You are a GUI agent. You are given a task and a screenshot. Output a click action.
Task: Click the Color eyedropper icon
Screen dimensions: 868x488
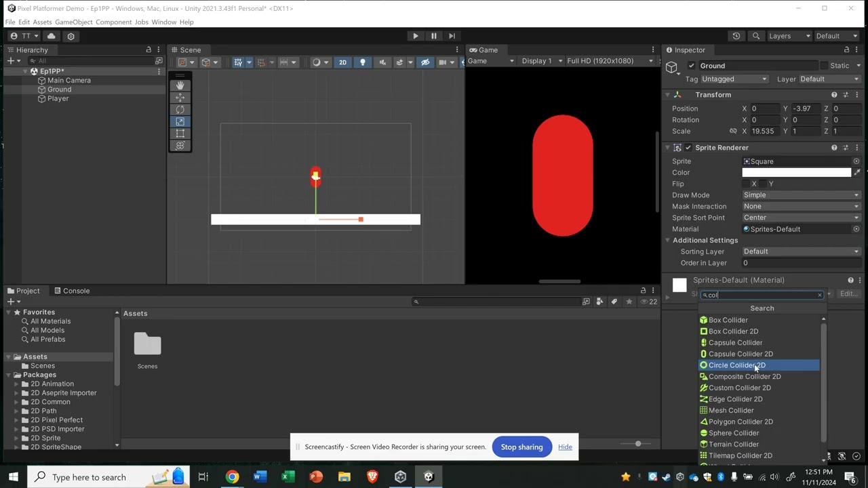[857, 173]
